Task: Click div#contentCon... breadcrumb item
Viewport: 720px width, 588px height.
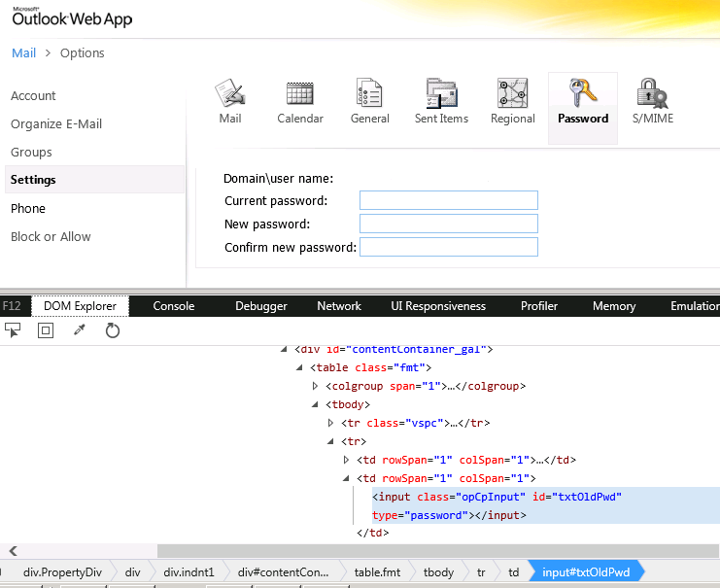Action: 284,572
